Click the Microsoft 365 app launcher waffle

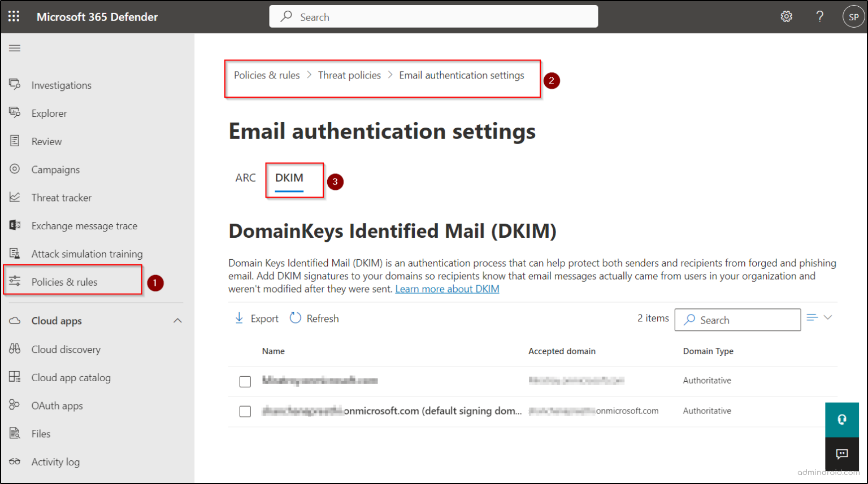pyautogui.click(x=14, y=16)
